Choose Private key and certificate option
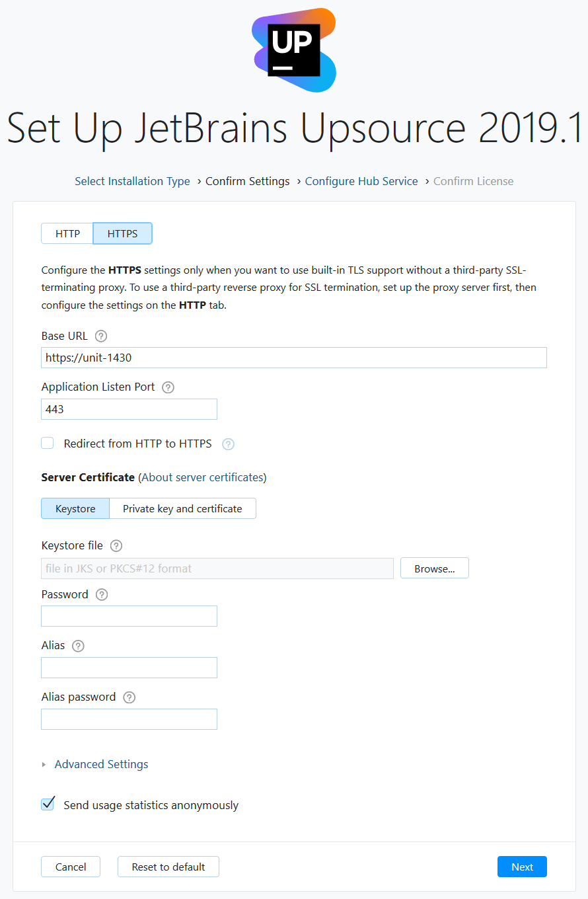This screenshot has height=899, width=588. [x=182, y=508]
